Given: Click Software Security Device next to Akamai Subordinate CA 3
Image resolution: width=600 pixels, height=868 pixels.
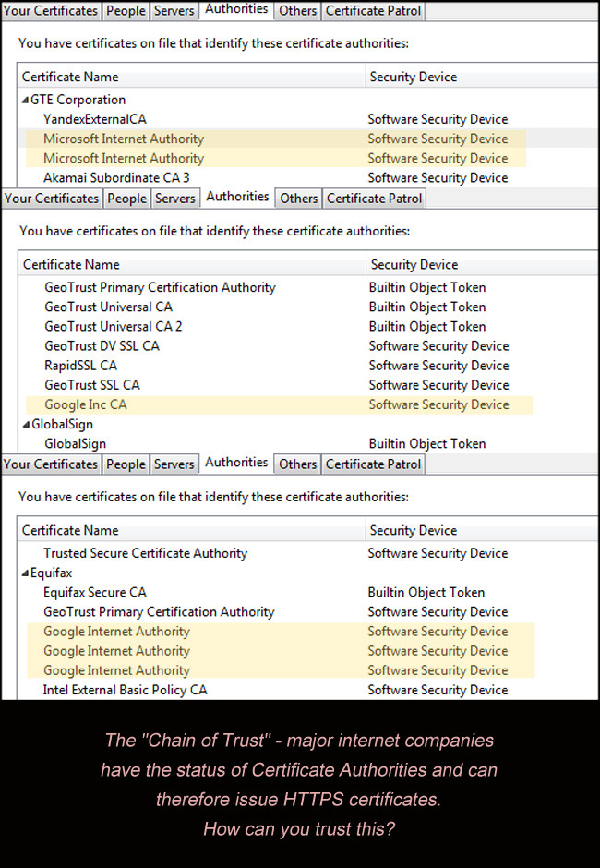Looking at the screenshot, I should (438, 177).
